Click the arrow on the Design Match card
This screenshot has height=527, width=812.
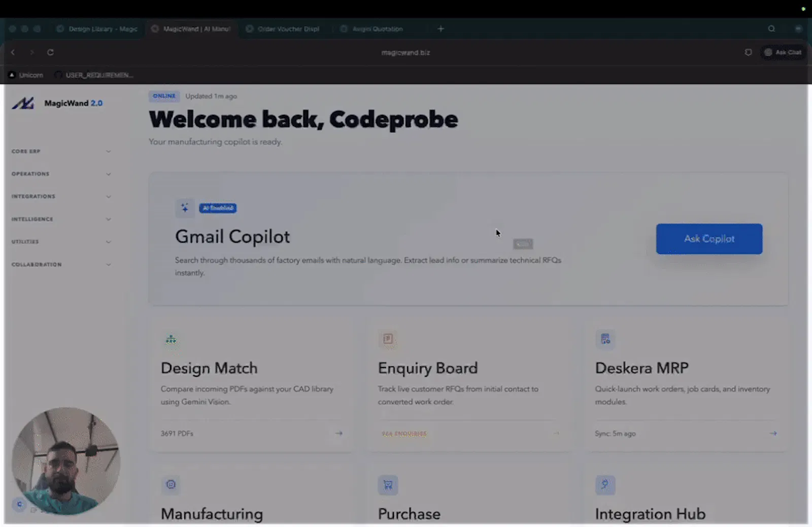point(339,433)
